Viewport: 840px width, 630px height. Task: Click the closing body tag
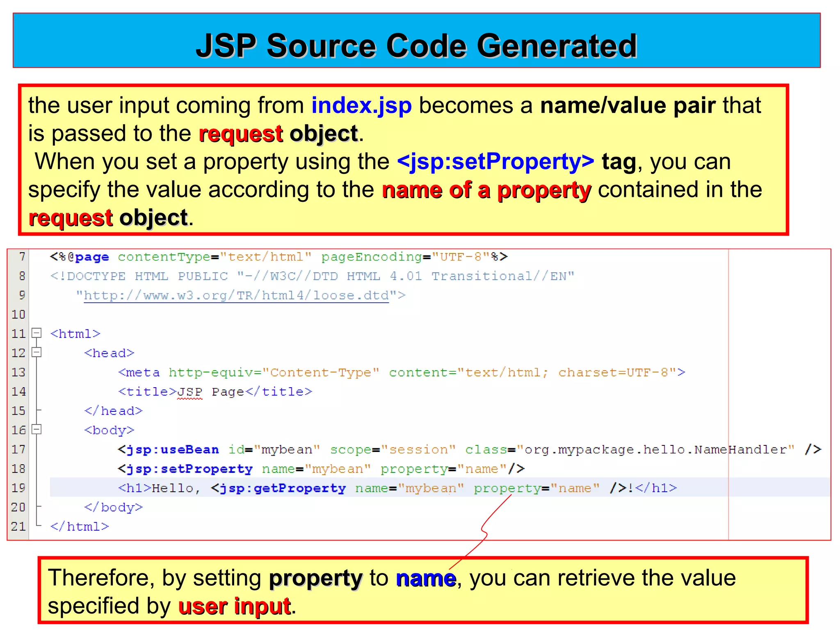(114, 507)
